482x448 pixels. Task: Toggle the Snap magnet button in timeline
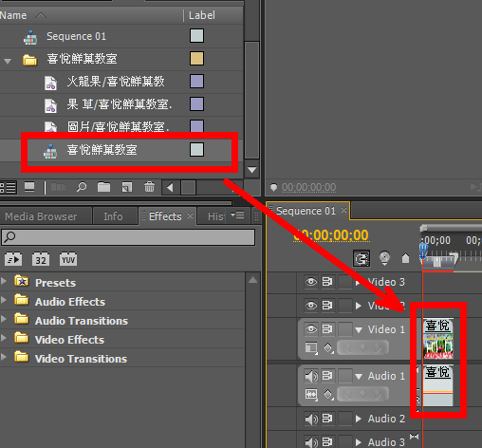[x=361, y=258]
